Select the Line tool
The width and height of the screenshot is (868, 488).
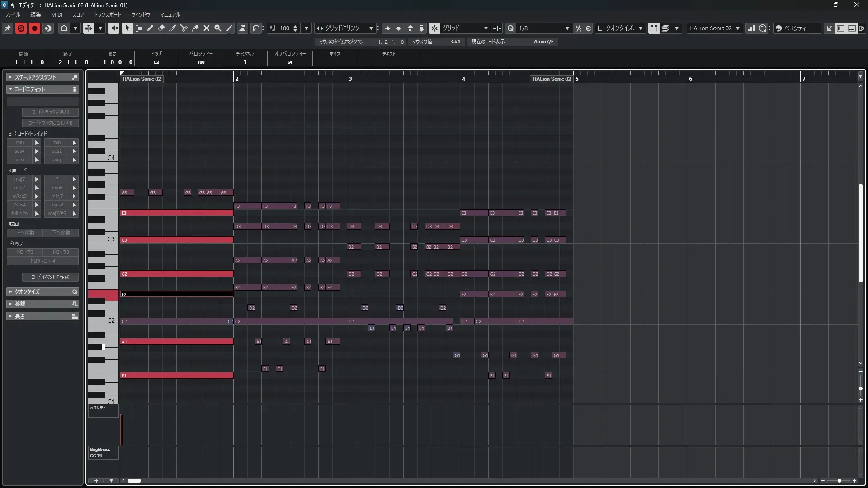229,28
